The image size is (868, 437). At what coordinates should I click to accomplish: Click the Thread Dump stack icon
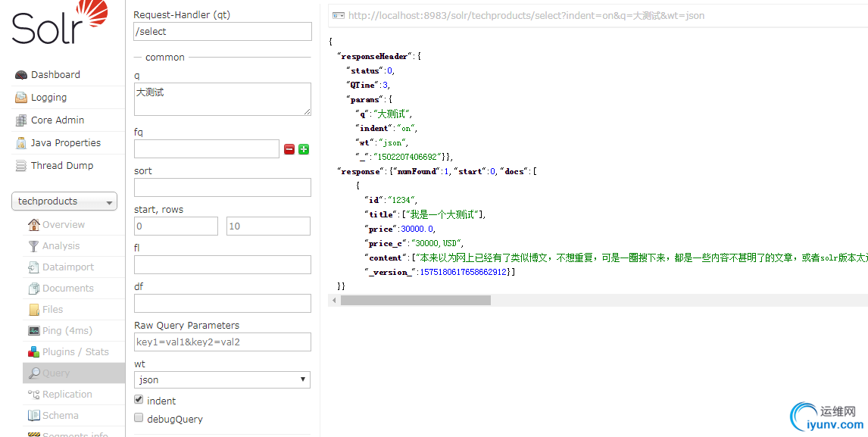(21, 166)
